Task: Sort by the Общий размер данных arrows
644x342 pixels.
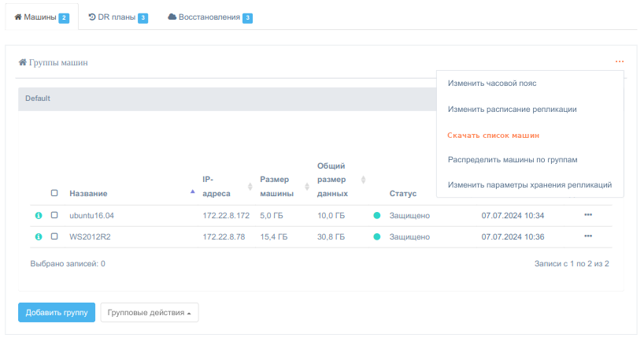Action: pyautogui.click(x=363, y=180)
